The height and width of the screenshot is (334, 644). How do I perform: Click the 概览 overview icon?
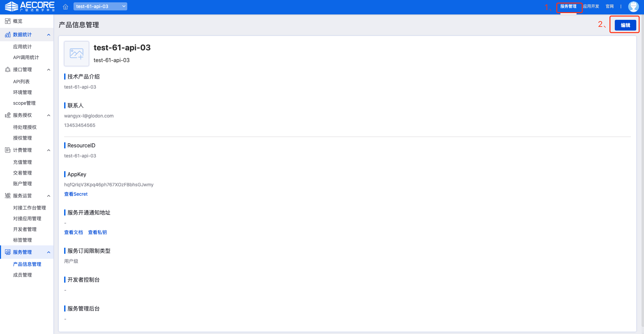(x=8, y=21)
